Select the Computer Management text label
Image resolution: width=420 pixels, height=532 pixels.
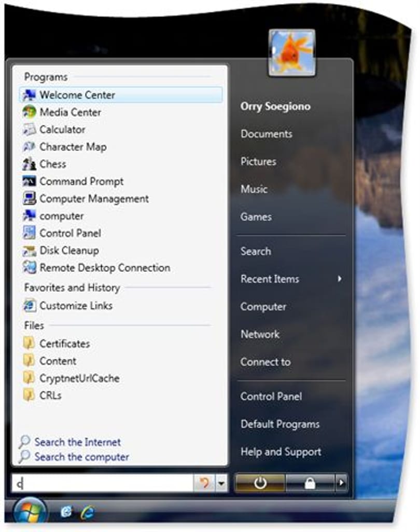point(94,199)
